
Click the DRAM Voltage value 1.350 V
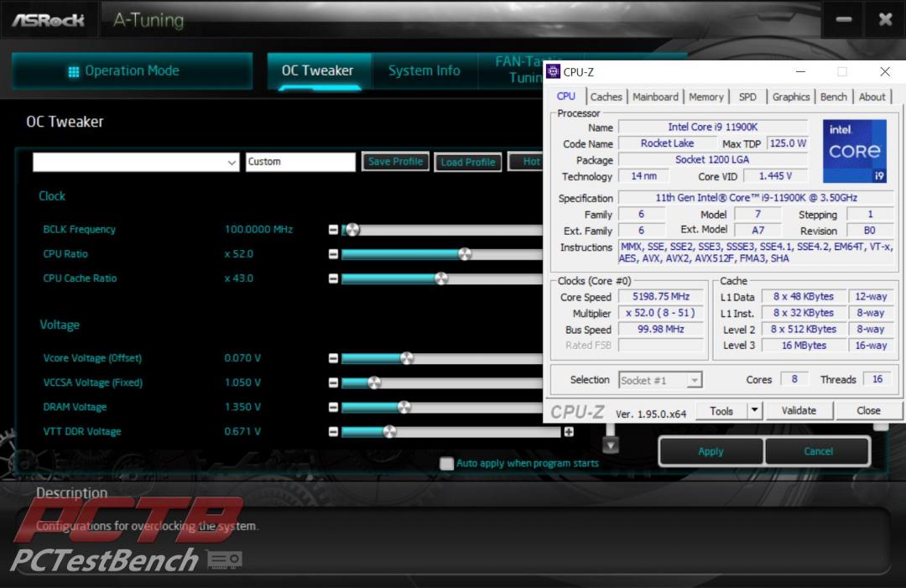click(242, 407)
